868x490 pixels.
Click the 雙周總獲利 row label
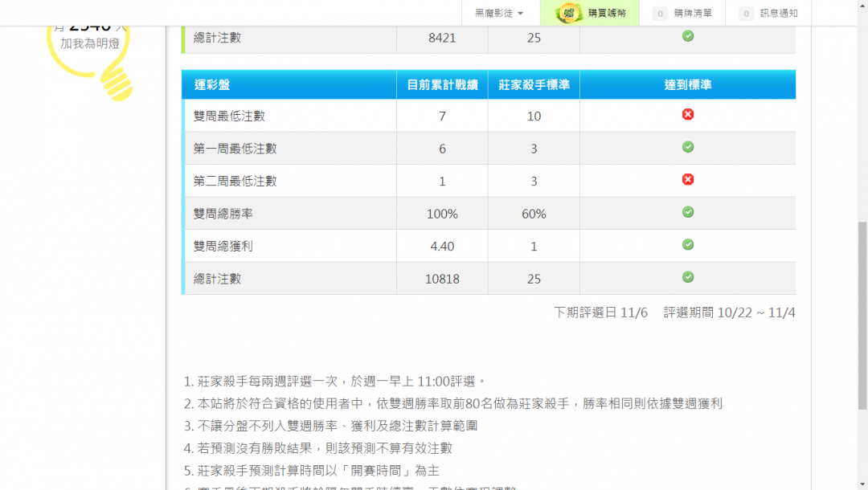223,247
